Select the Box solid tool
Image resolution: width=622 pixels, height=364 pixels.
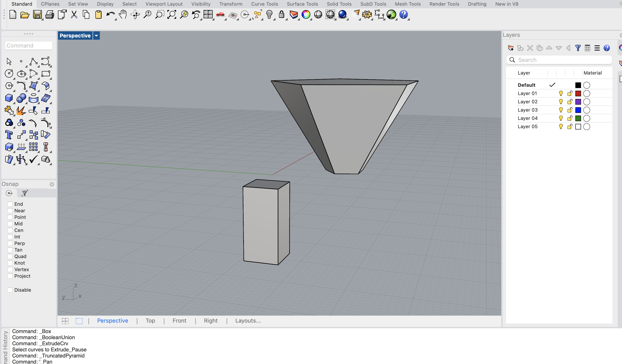click(9, 98)
